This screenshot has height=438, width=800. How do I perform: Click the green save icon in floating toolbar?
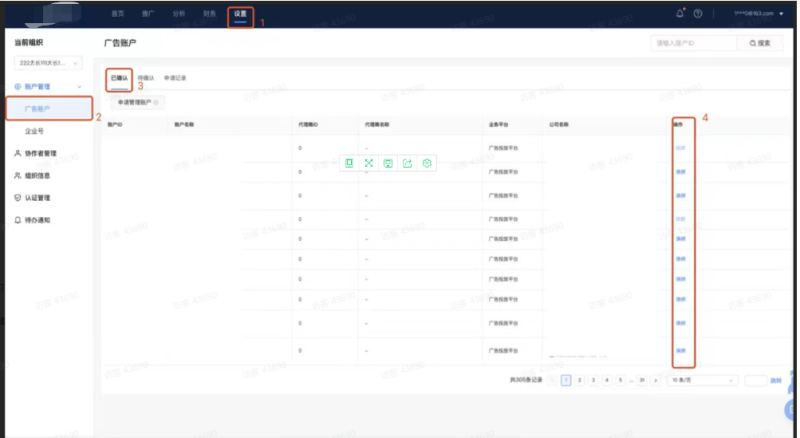(x=388, y=162)
